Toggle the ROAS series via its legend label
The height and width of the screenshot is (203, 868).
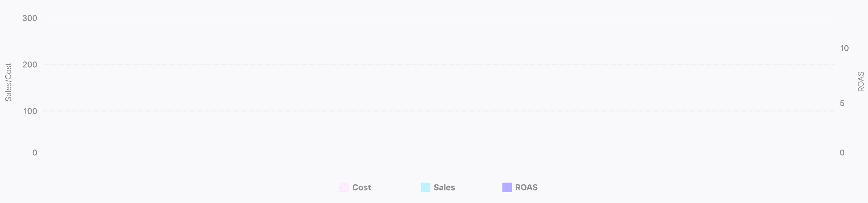pyautogui.click(x=526, y=187)
